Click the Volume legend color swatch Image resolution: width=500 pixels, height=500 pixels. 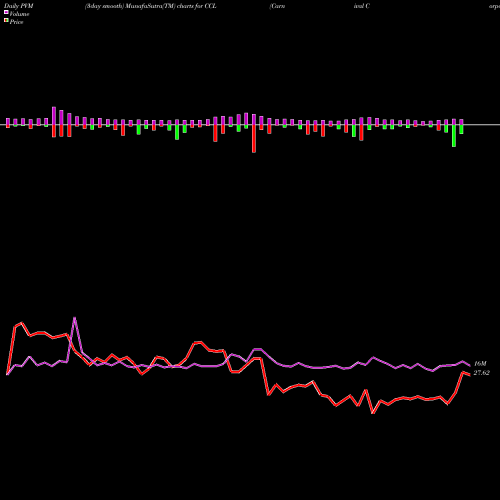(x=6, y=13)
